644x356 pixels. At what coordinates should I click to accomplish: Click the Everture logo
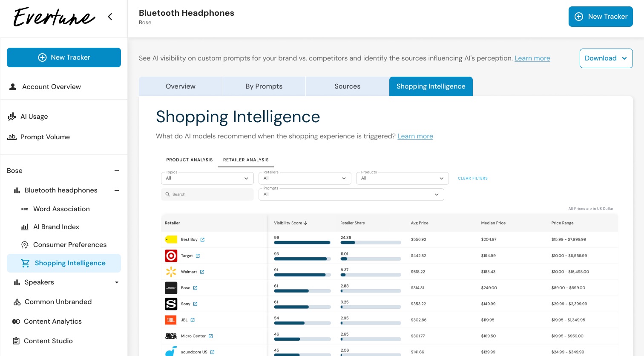click(x=54, y=17)
